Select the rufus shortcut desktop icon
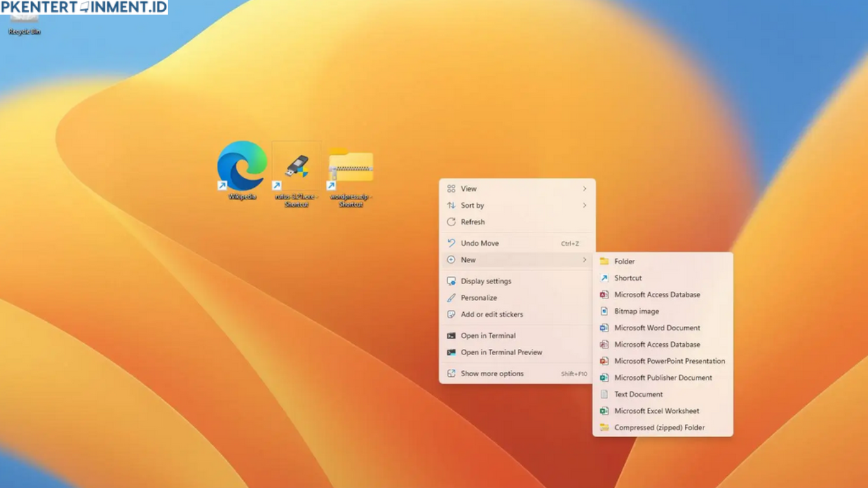The height and width of the screenshot is (488, 868). point(296,175)
